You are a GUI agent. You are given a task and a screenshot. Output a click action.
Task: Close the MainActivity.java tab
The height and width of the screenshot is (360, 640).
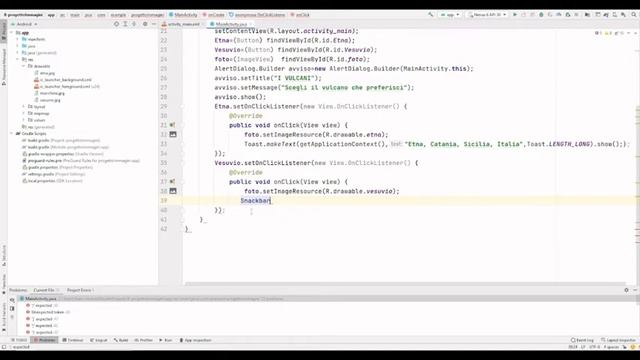click(251, 24)
